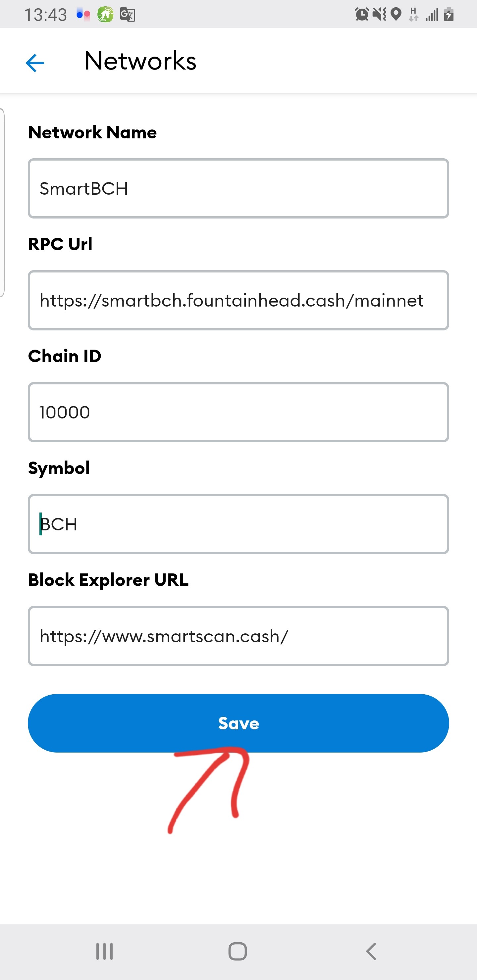This screenshot has height=980, width=477.
Task: Tap the signal strength bars icon
Action: pos(432,15)
